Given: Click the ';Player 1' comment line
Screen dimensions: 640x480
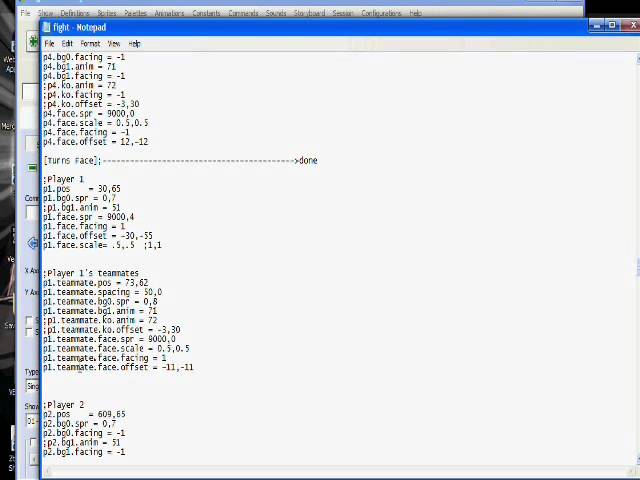Looking at the screenshot, I should click(x=63, y=179).
